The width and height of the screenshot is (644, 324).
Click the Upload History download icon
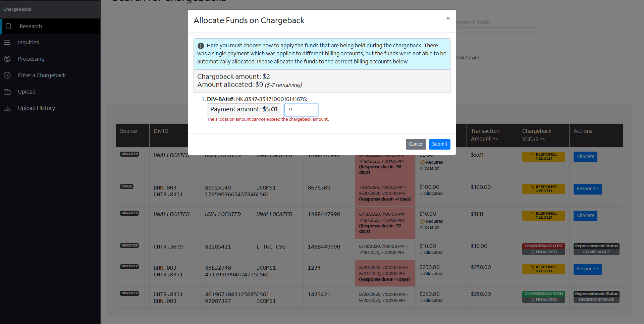7,108
